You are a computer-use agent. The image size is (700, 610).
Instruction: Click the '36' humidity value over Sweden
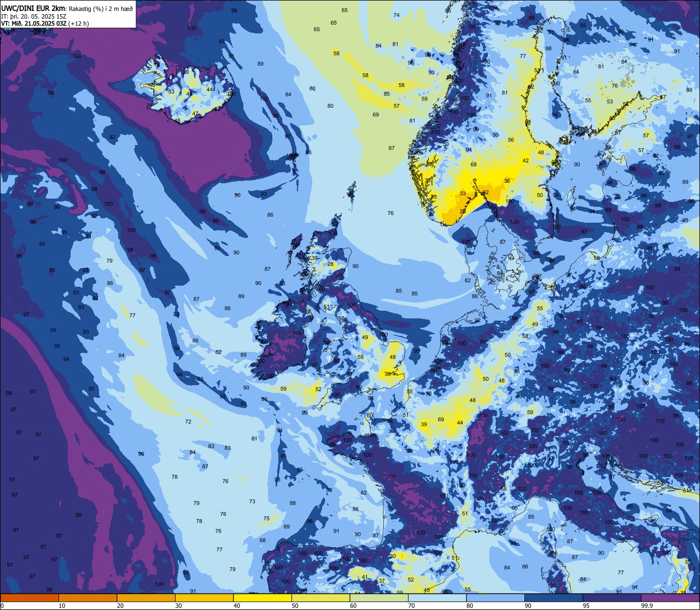(507, 181)
